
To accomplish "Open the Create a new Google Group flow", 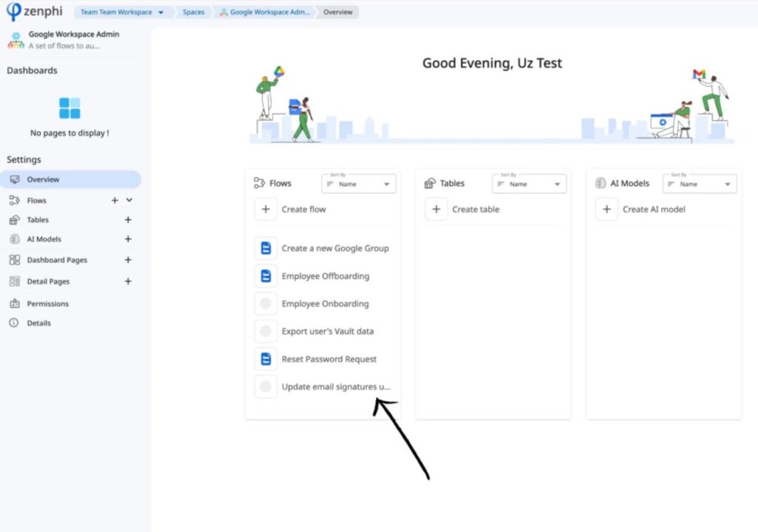I will pos(335,249).
